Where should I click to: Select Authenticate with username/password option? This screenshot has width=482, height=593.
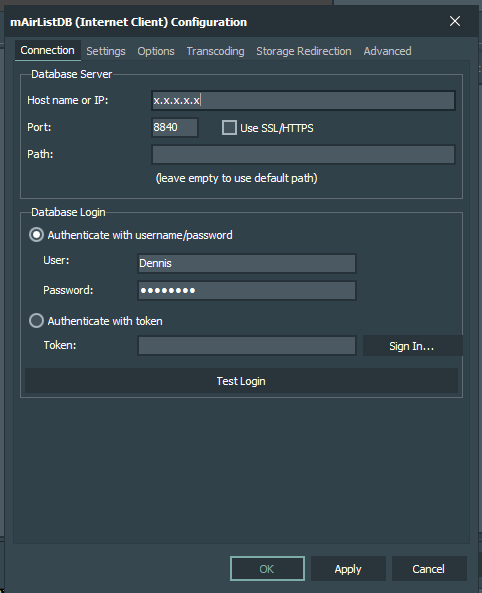(36, 235)
